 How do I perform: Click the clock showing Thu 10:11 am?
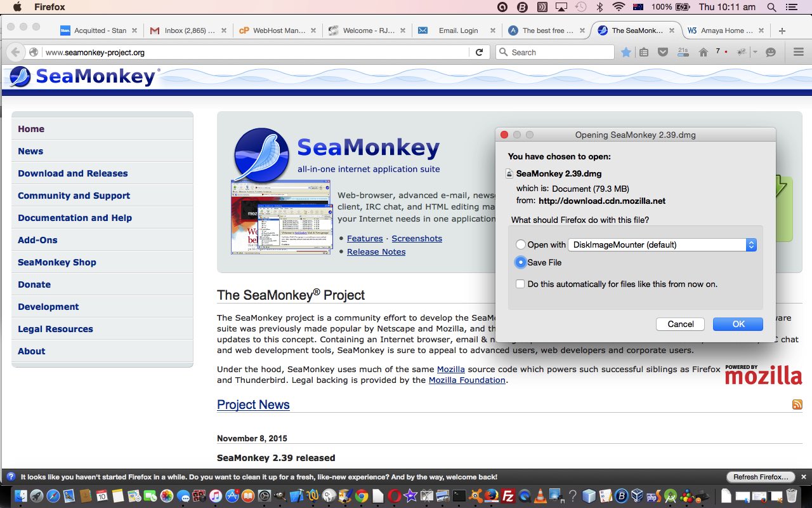[x=727, y=7]
